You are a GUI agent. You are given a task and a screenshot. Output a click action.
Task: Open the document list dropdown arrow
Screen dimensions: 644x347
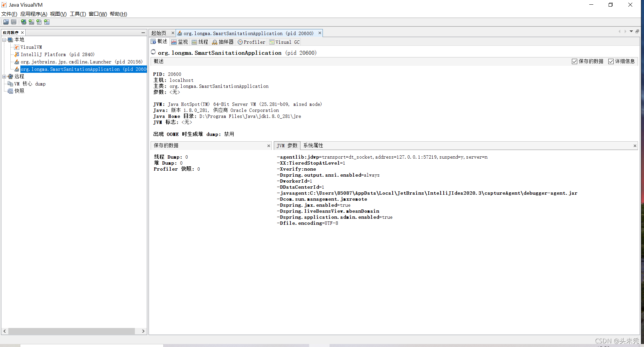631,31
